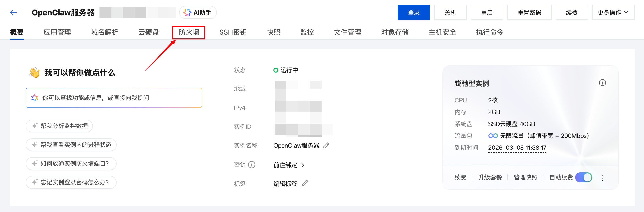Viewport: 644px width, 212px height.
Task: Open the 域名解析 tab
Action: [105, 32]
